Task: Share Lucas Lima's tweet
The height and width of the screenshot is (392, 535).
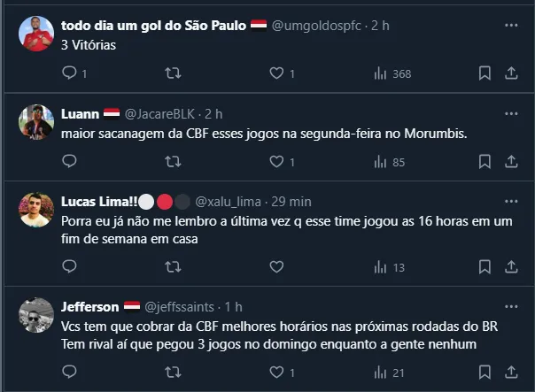Action: [511, 266]
